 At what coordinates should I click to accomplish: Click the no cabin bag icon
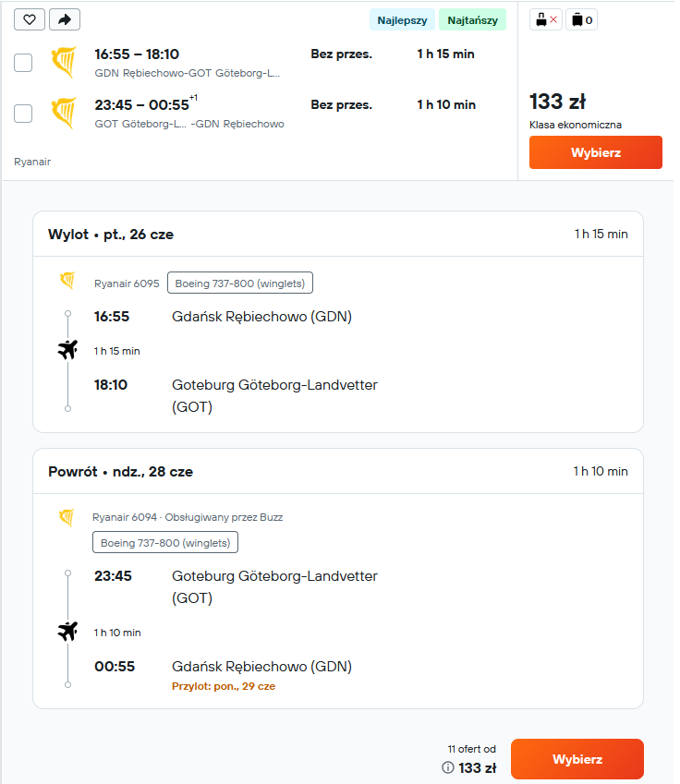pyautogui.click(x=546, y=20)
